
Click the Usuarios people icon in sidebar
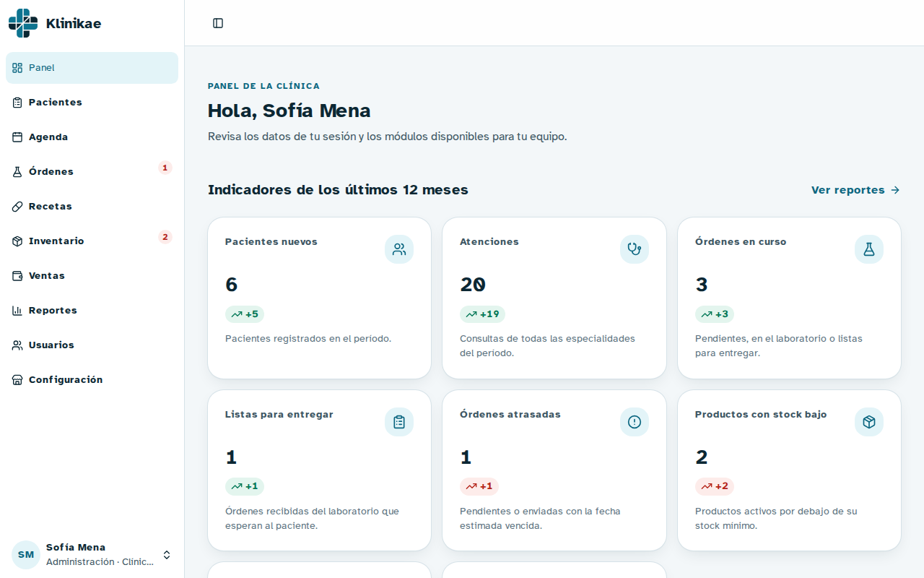(x=17, y=345)
